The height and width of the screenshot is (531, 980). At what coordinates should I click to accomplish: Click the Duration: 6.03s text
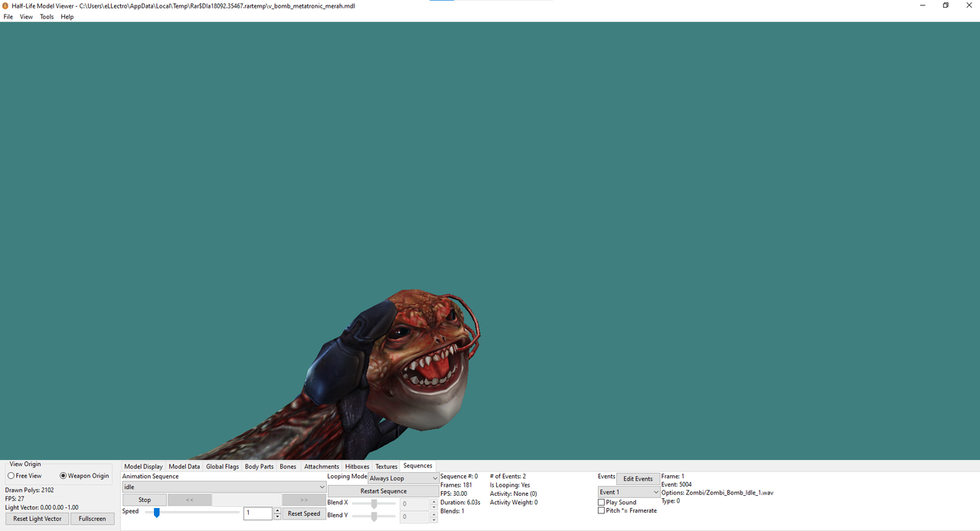(460, 502)
